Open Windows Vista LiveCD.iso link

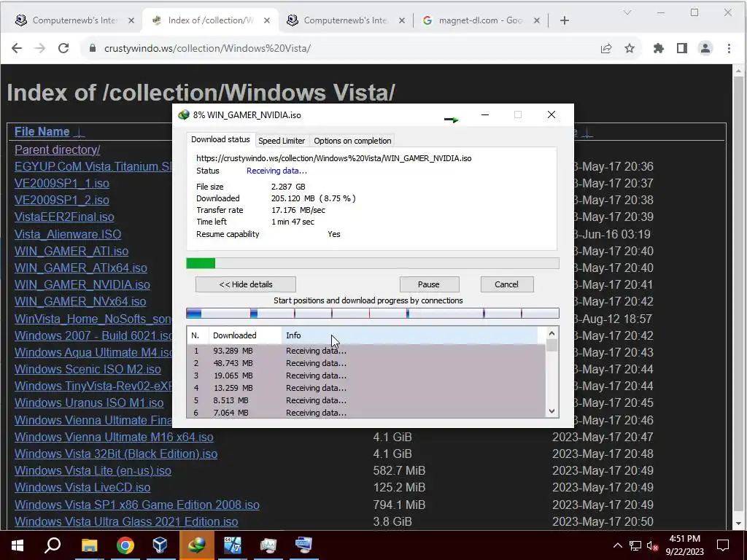coord(82,487)
